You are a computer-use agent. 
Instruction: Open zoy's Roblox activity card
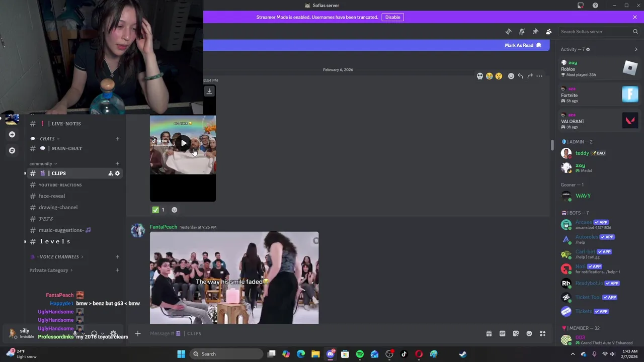point(599,68)
